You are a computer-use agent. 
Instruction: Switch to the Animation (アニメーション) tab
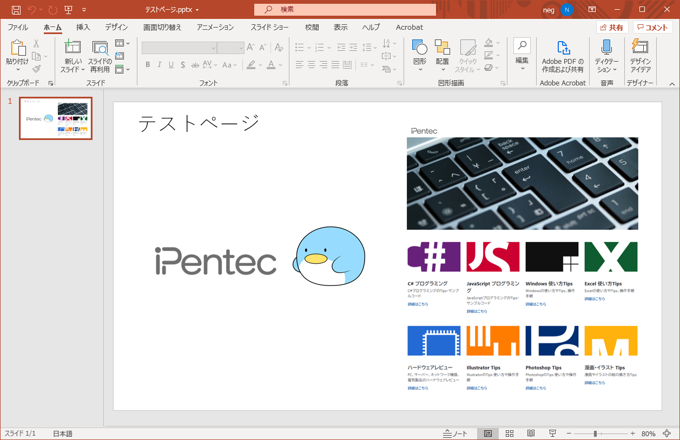coord(215,27)
